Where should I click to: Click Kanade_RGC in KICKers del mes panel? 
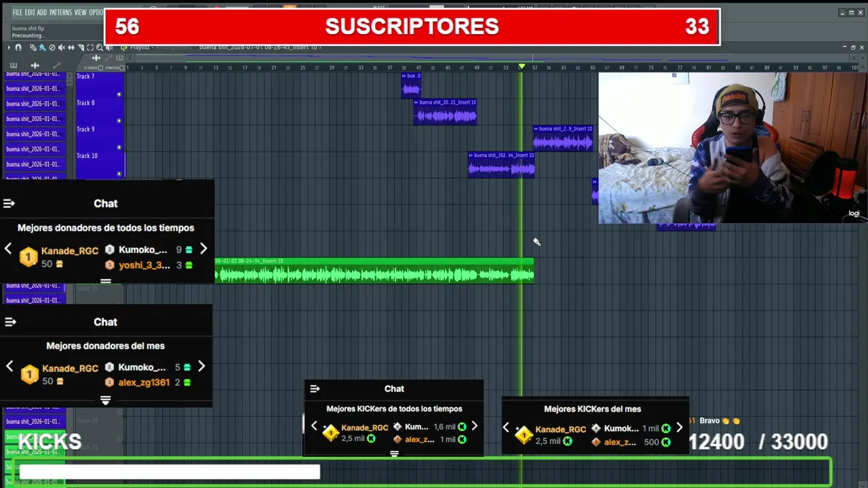(561, 430)
